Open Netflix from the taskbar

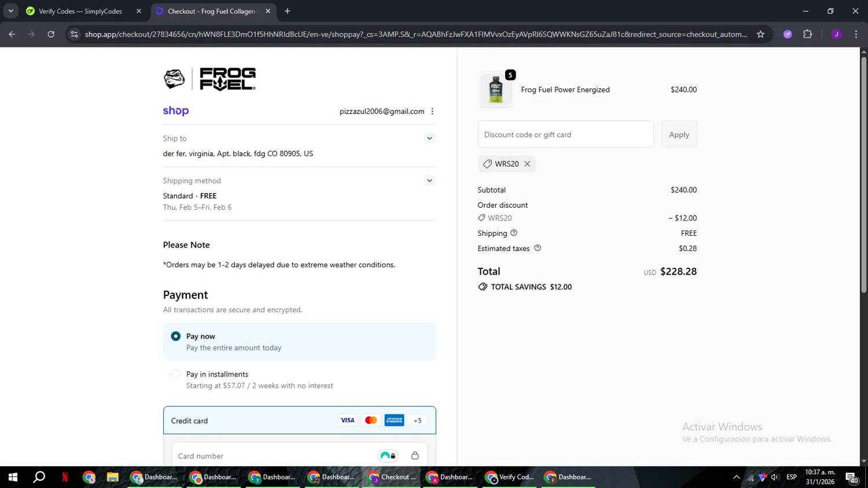[65, 477]
